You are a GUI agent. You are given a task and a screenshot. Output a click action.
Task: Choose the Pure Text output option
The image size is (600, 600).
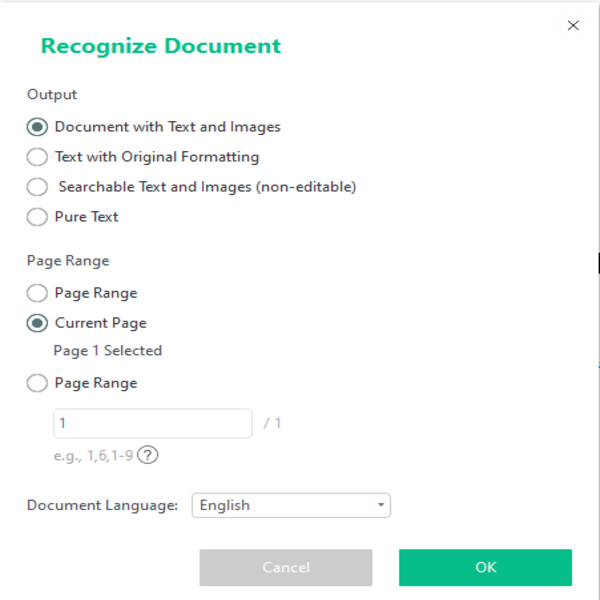tap(37, 217)
